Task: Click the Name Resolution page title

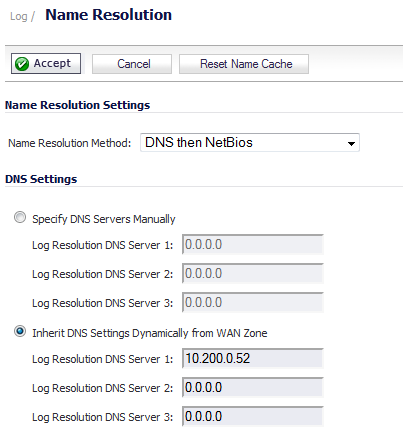Action: point(108,15)
